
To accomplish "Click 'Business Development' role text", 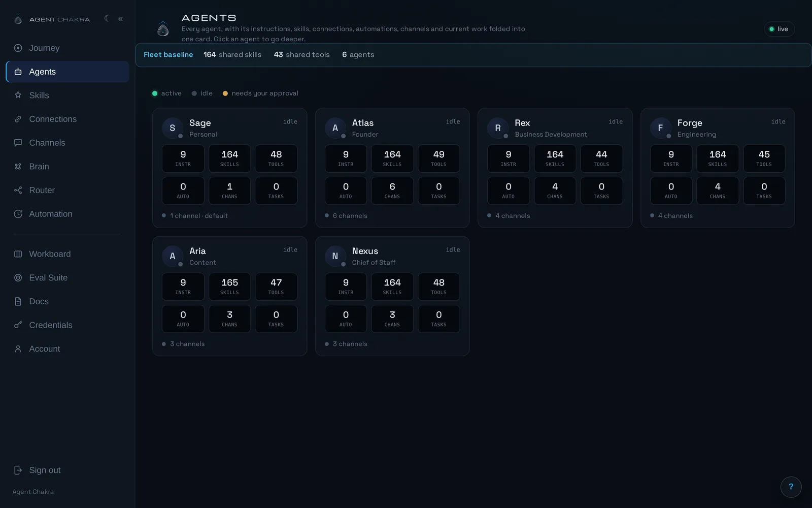I will pos(551,135).
